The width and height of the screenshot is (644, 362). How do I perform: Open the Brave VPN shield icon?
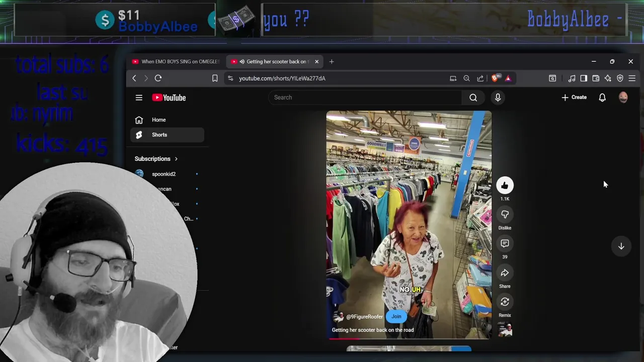coord(620,78)
